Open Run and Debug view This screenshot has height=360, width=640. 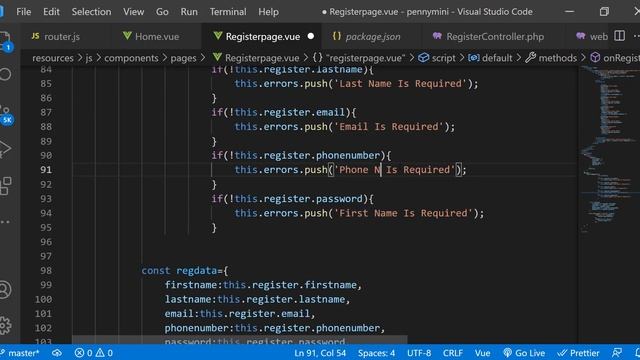(5, 149)
